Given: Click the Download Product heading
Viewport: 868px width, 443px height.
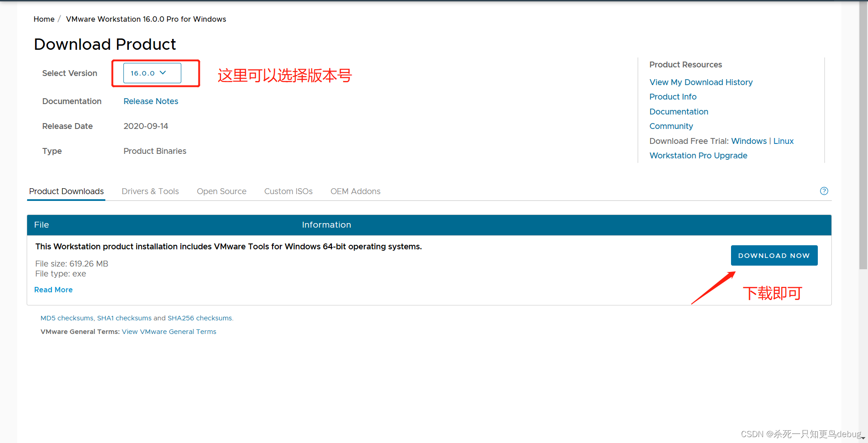Looking at the screenshot, I should tap(105, 44).
